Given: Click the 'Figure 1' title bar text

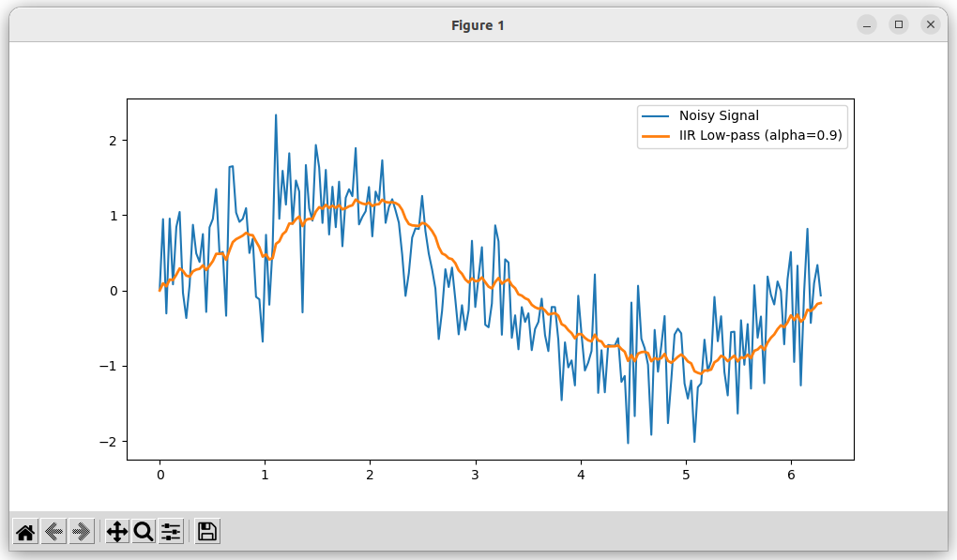Looking at the screenshot, I should [x=478, y=25].
